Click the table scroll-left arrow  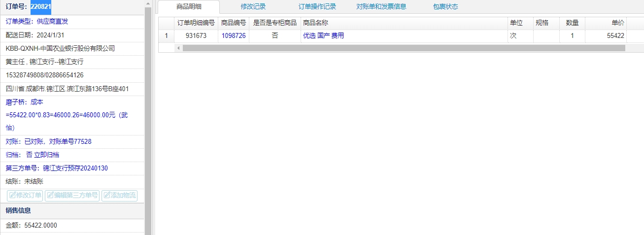178,48
